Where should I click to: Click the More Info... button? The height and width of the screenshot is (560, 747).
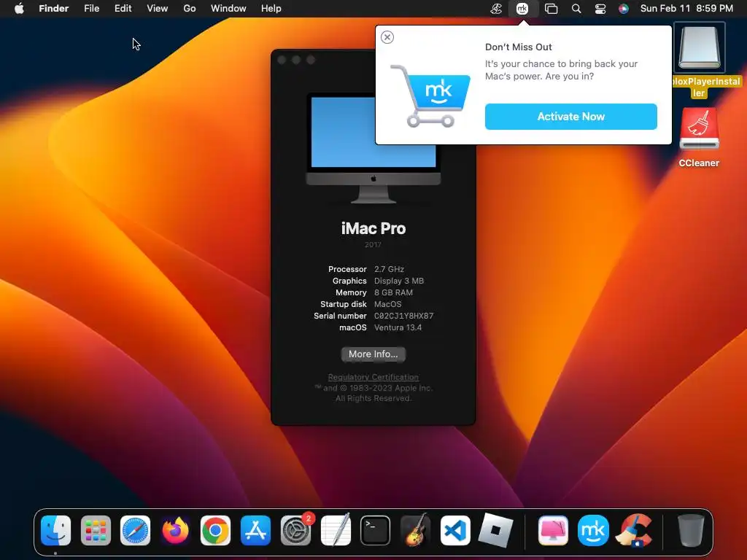pyautogui.click(x=373, y=354)
